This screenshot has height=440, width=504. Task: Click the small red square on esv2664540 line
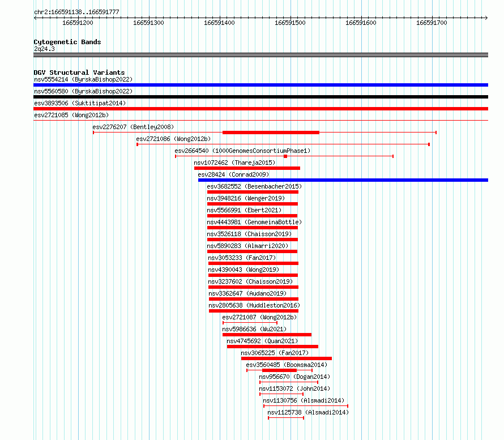(285, 156)
